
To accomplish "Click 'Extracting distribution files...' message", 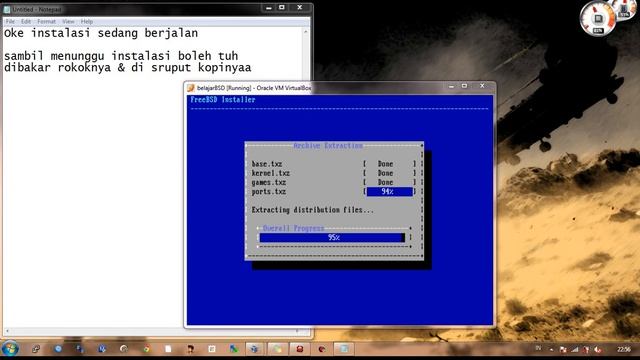I will coord(313,210).
